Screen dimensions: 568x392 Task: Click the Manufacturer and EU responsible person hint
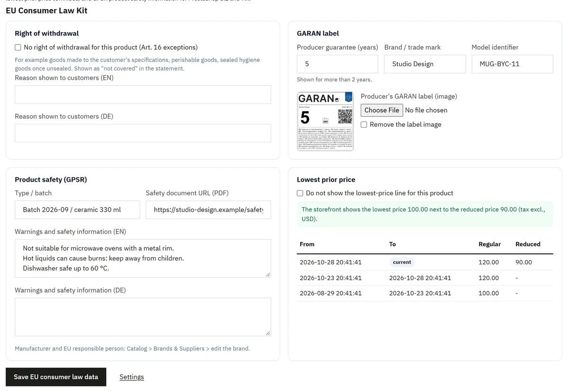coord(132,348)
